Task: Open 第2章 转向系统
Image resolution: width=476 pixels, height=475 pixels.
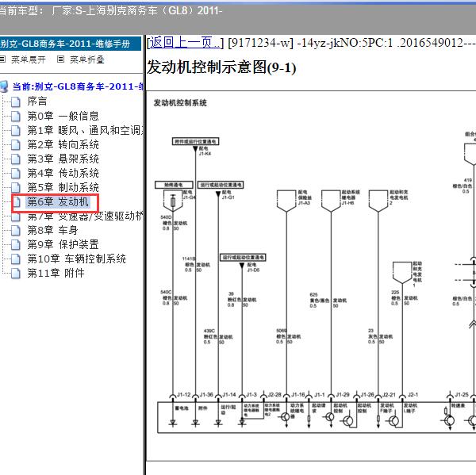Action: 63,144
